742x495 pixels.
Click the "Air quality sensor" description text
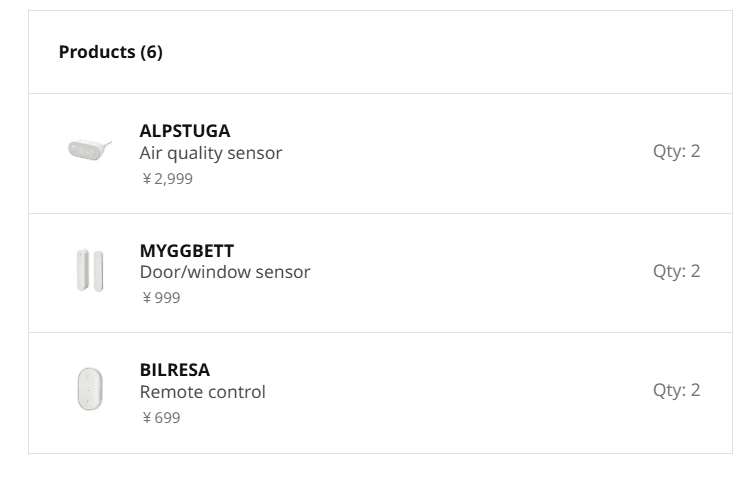click(211, 153)
